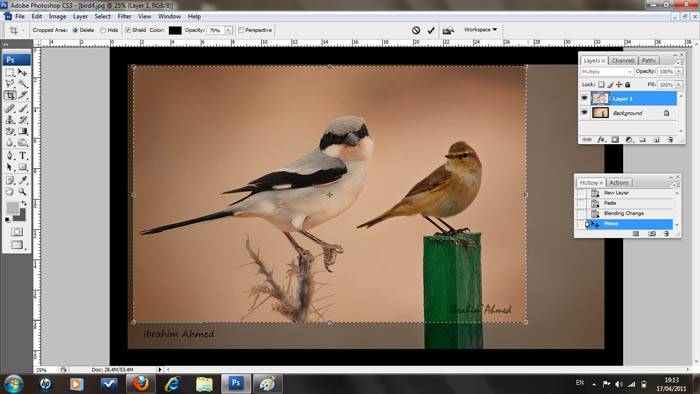Select the Zoom tool
Image resolution: width=700 pixels, height=394 pixels.
(x=22, y=192)
